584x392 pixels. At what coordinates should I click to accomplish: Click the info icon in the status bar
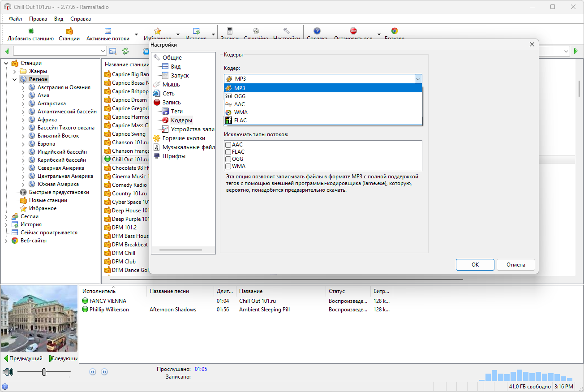click(x=5, y=387)
